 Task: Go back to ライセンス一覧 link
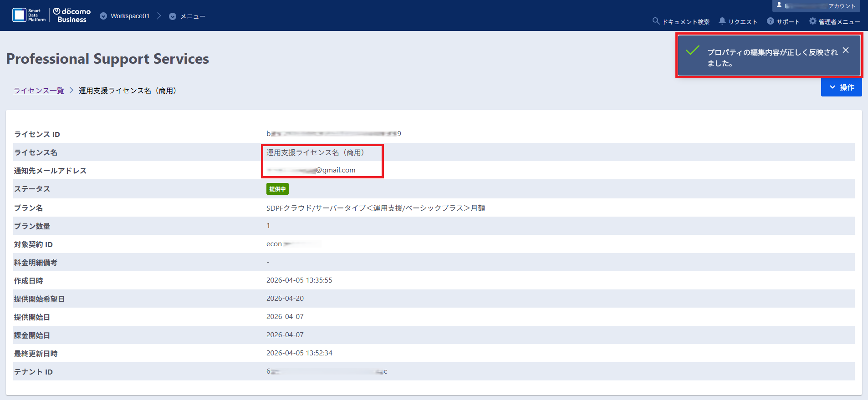(x=39, y=91)
